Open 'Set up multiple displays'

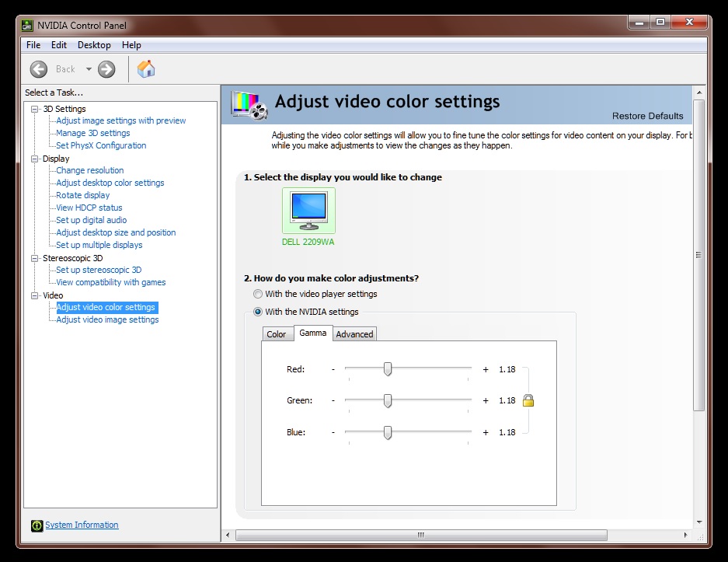point(99,245)
